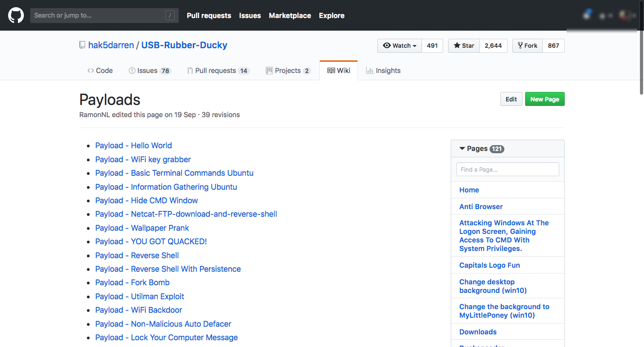Image resolution: width=644 pixels, height=347 pixels.
Task: Open the Payload - Fork Bomb link
Action: coord(132,283)
